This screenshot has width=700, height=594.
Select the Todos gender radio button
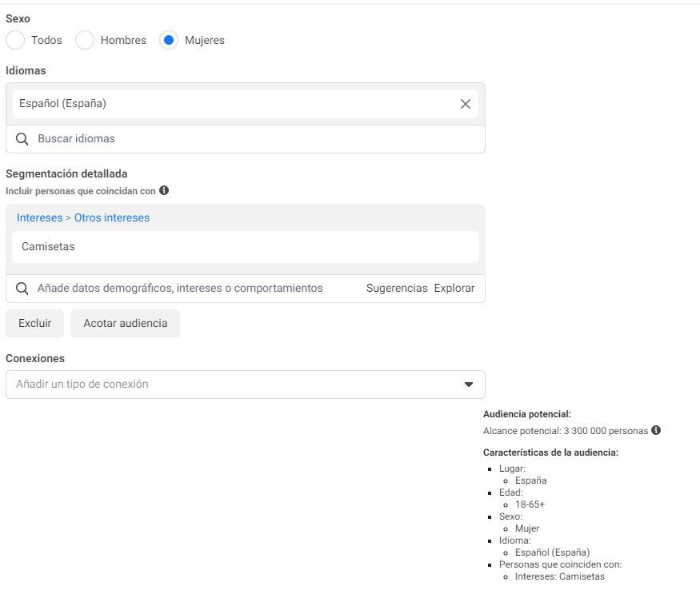pyautogui.click(x=15, y=40)
